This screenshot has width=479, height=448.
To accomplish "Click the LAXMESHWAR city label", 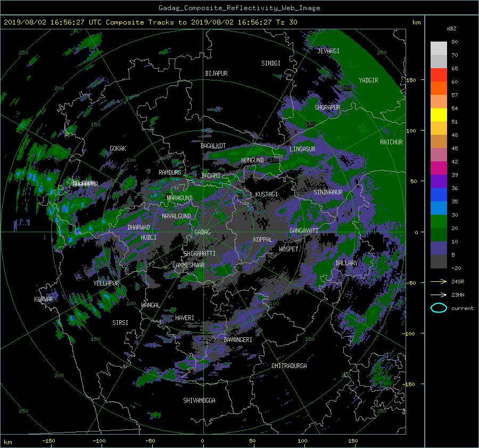I will pos(188,265).
